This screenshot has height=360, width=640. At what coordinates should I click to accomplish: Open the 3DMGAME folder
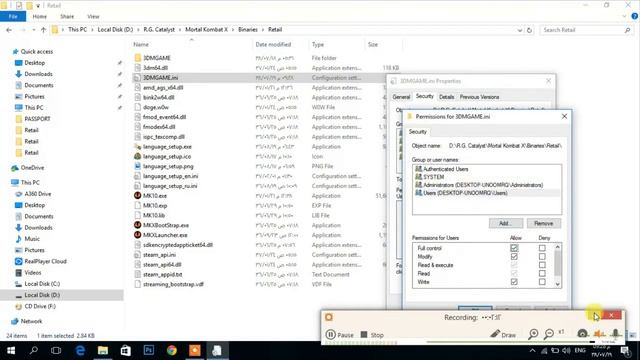click(157, 58)
